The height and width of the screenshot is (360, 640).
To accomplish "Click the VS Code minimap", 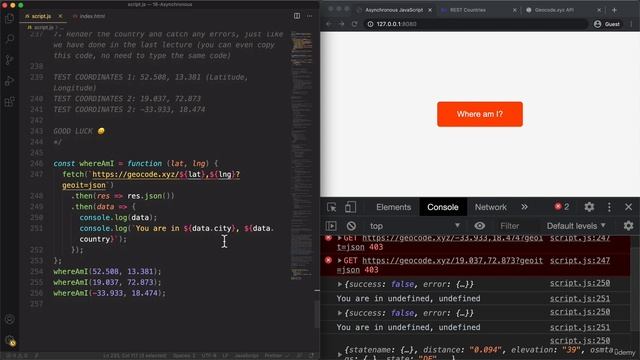I will [x=302, y=155].
